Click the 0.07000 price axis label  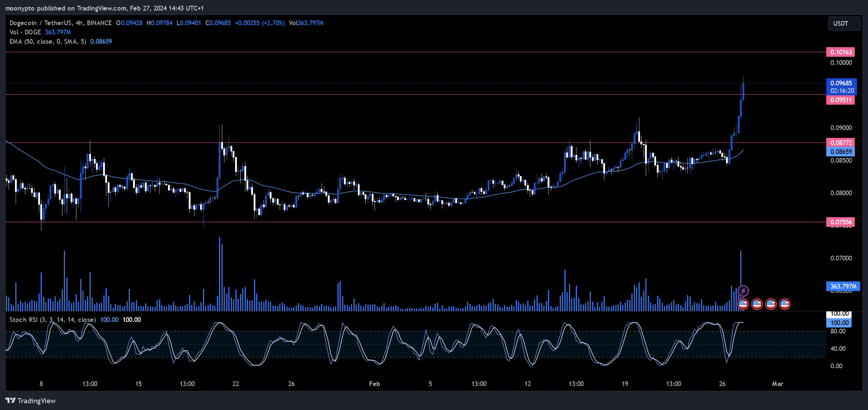point(841,258)
